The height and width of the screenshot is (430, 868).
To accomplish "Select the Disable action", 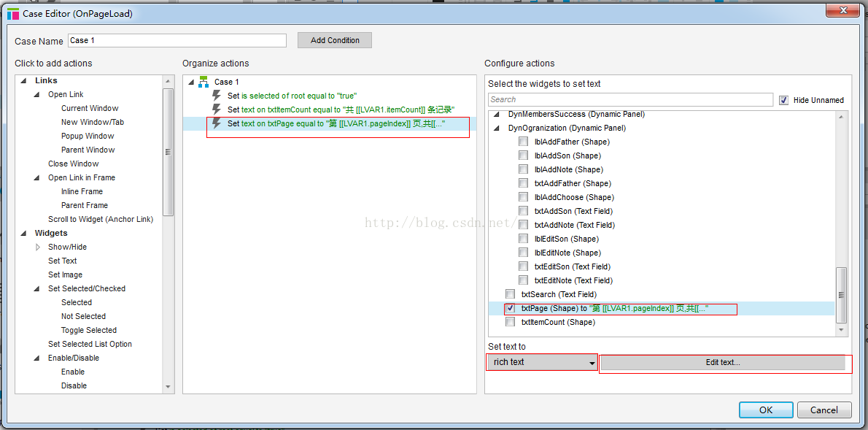I will pyautogui.click(x=74, y=385).
